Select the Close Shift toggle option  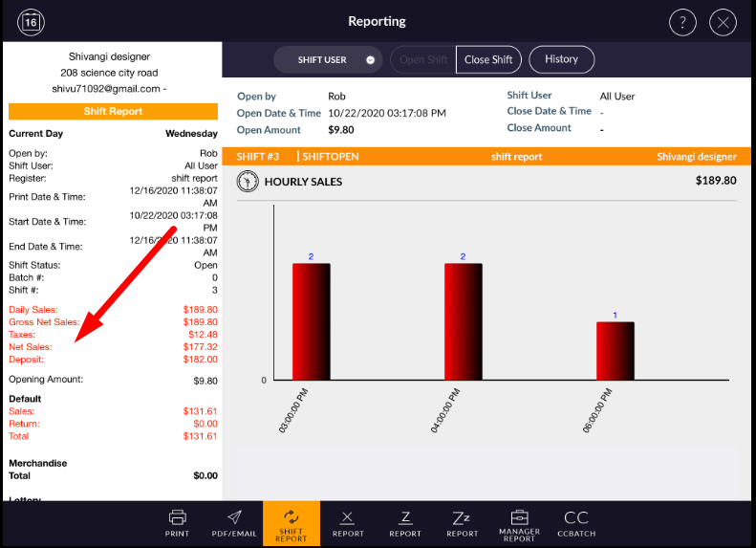tap(488, 59)
